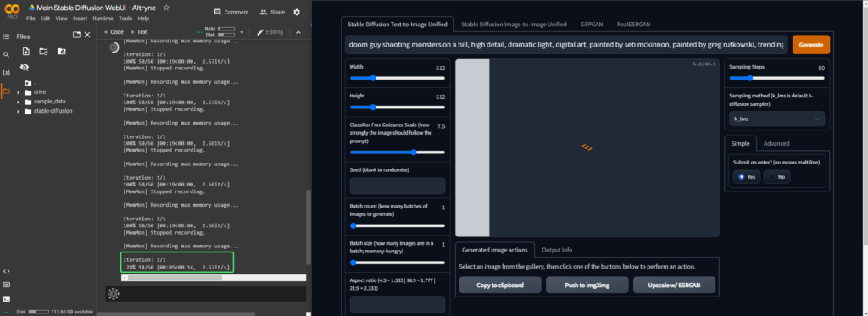Open the Variables {x} panel icon
This screenshot has height=316, width=868.
tap(7, 73)
